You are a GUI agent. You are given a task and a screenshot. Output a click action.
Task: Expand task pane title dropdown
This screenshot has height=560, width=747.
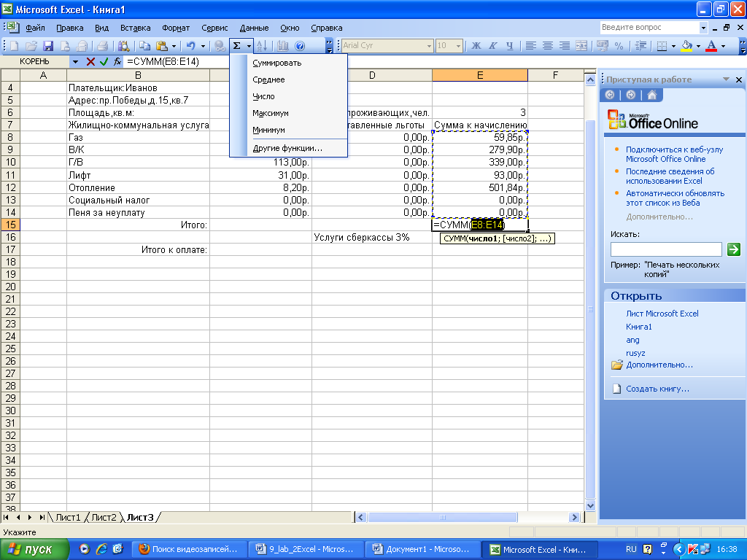726,79
